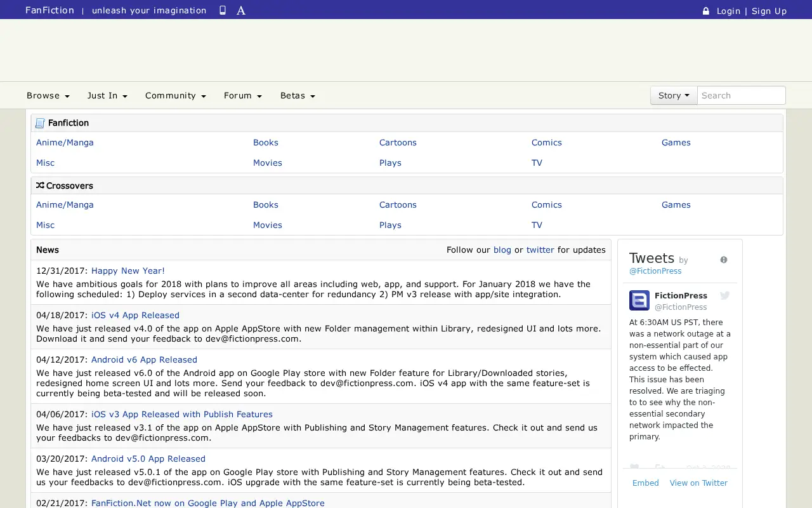Screen dimensions: 812x508
Task: Open Android v6 App Released post
Action: click(x=144, y=359)
